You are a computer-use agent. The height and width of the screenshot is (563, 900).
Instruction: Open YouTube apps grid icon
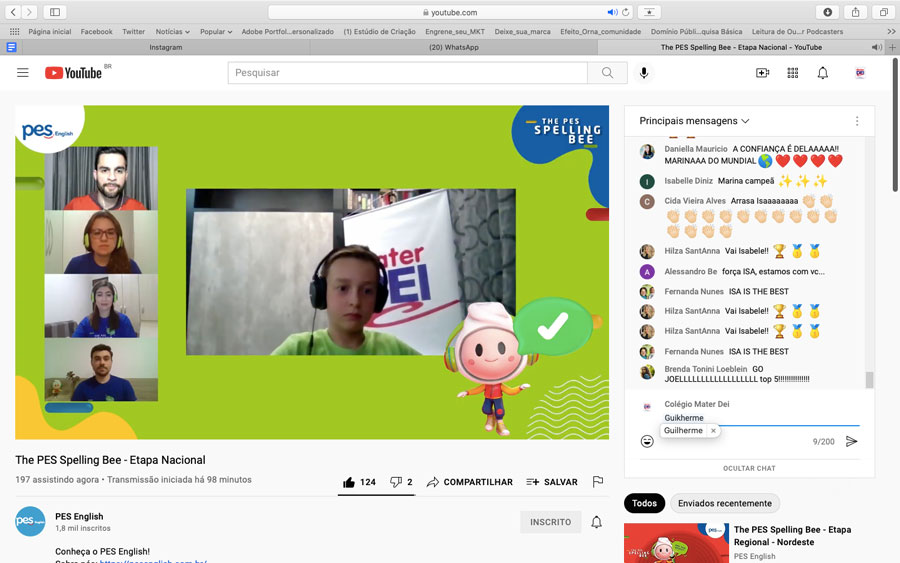(x=793, y=73)
